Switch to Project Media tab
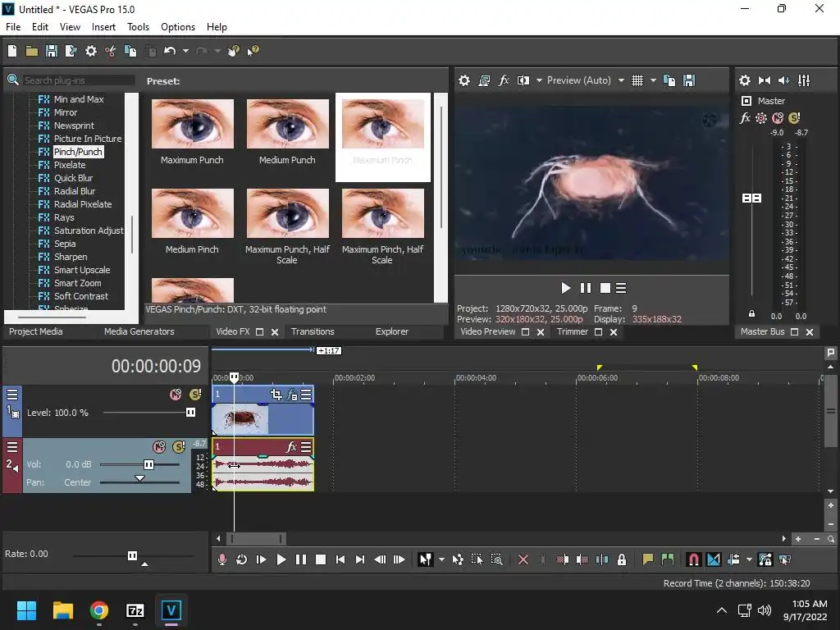The image size is (840, 630). (36, 331)
